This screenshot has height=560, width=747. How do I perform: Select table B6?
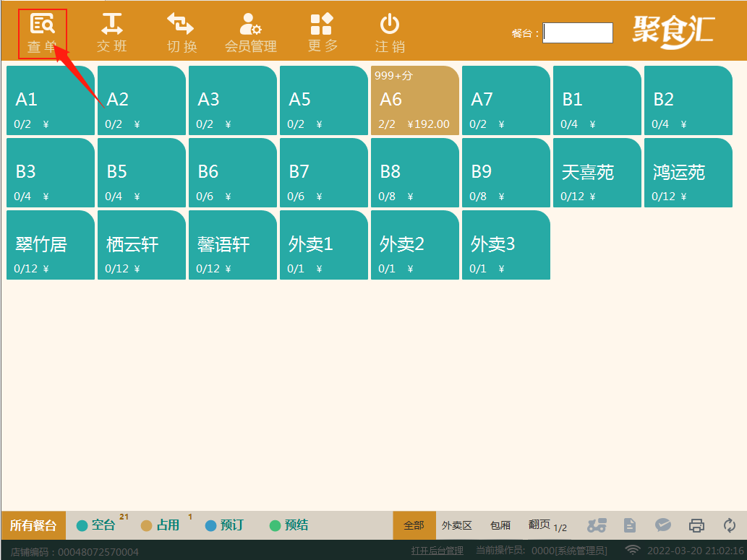click(233, 173)
